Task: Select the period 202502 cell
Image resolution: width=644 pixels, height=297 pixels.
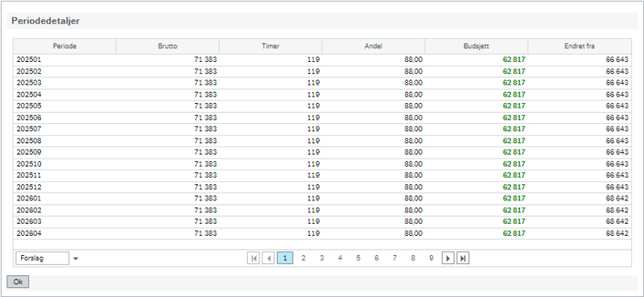Action: click(x=65, y=72)
